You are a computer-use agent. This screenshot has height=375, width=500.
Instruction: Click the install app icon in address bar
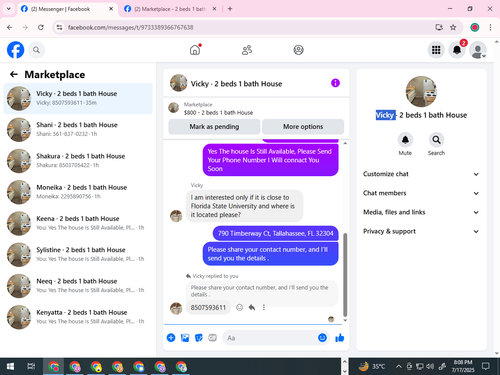[439, 27]
